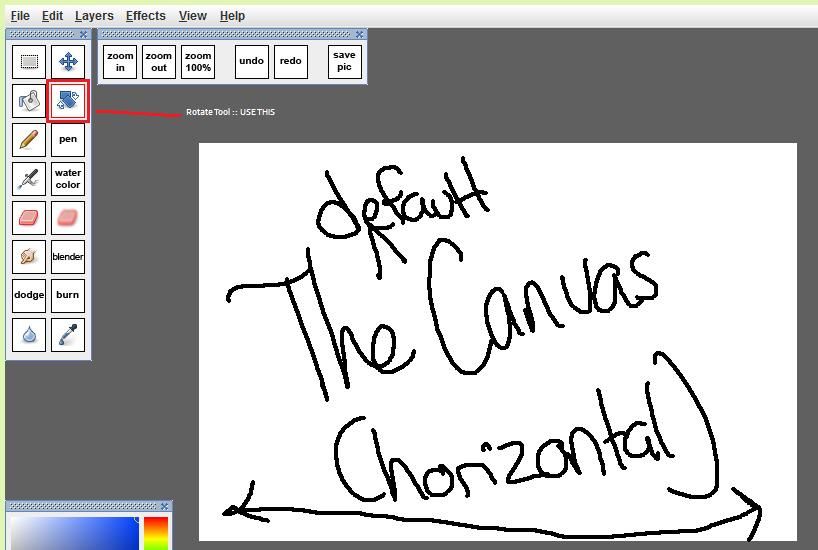The image size is (818, 550).
Task: Open the Layers menu
Action: tap(94, 16)
